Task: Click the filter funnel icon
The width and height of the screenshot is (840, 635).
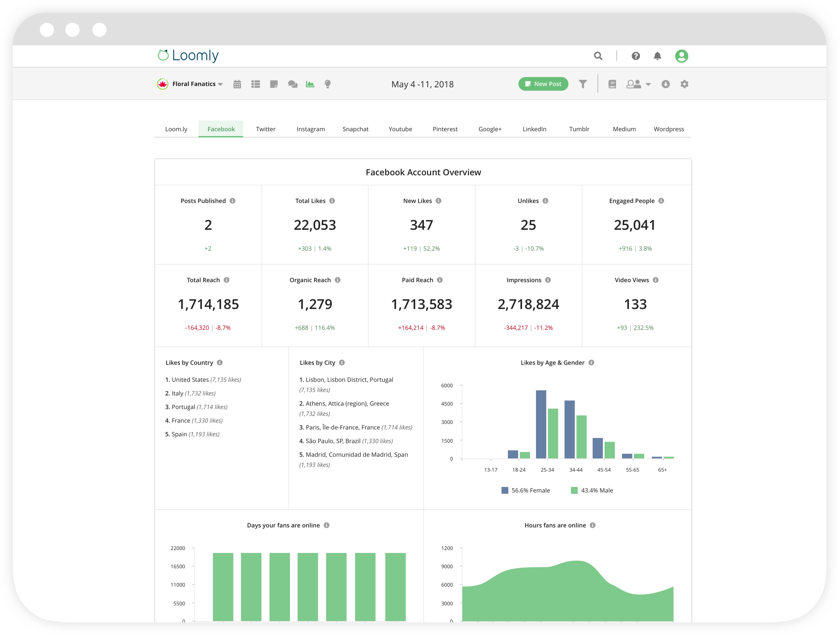Action: [x=583, y=84]
